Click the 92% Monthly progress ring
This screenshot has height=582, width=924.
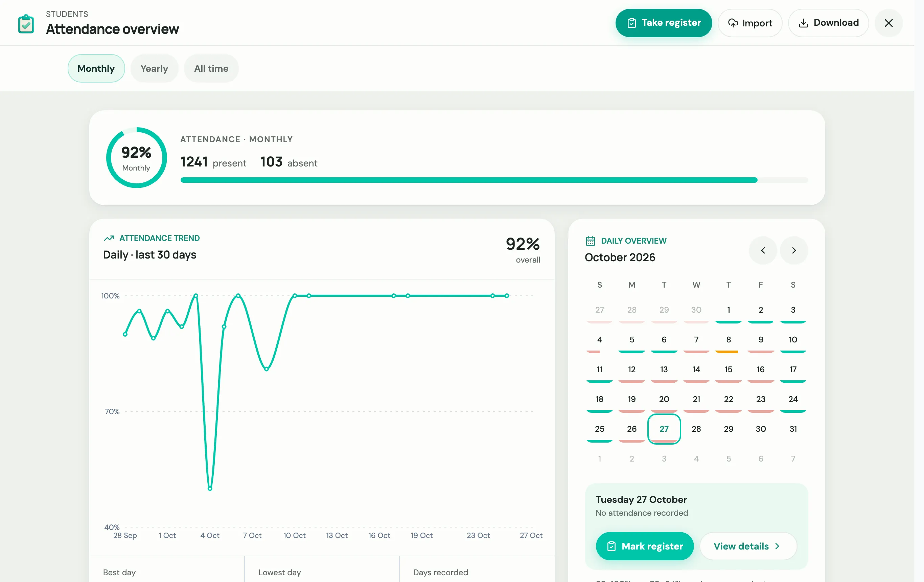pos(136,157)
